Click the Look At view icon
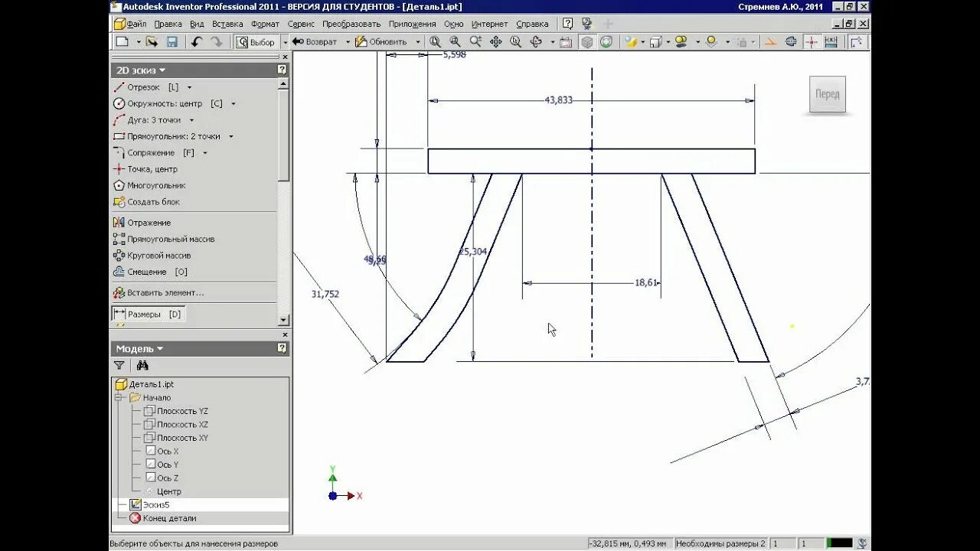 pyautogui.click(x=566, y=41)
